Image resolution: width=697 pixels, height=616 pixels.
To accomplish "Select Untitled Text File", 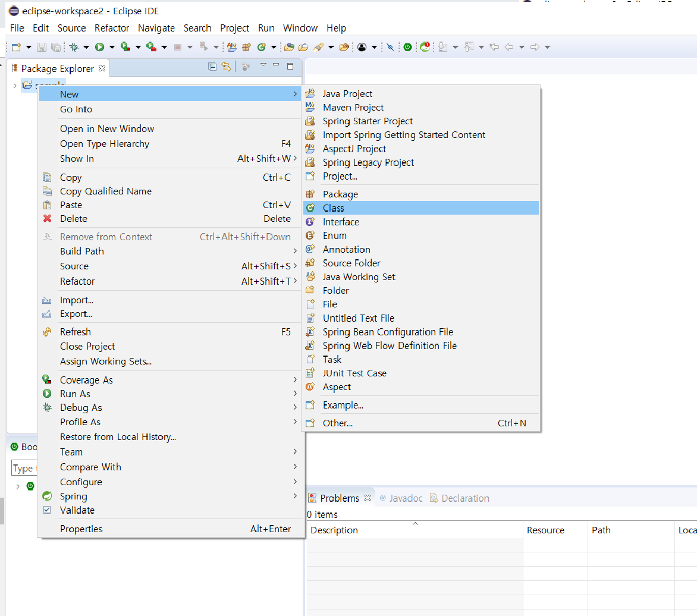I will click(x=421, y=318).
